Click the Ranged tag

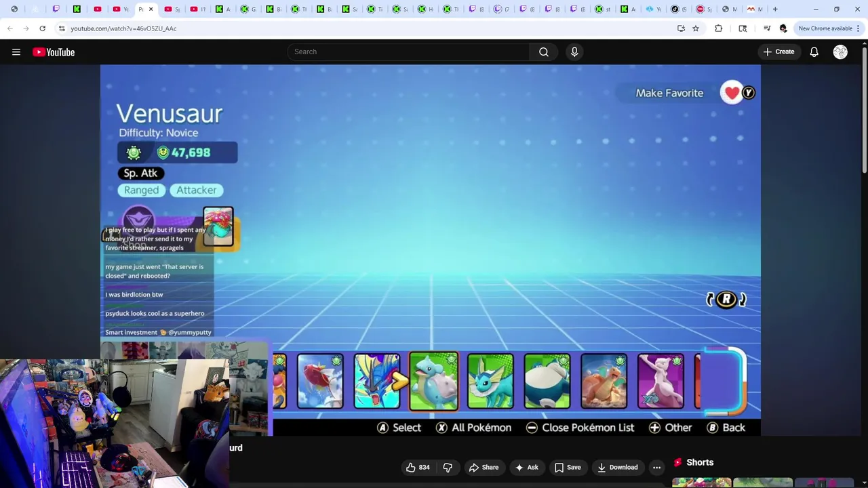tap(141, 190)
